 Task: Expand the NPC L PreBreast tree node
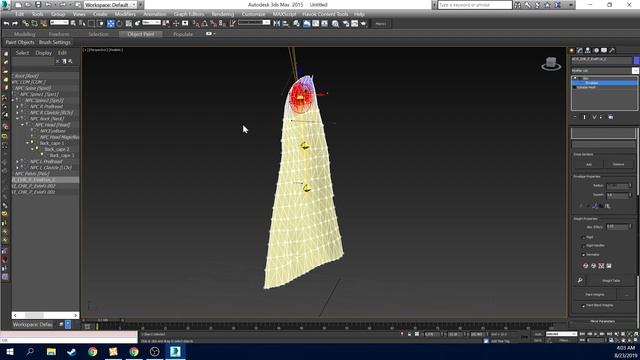[18, 162]
